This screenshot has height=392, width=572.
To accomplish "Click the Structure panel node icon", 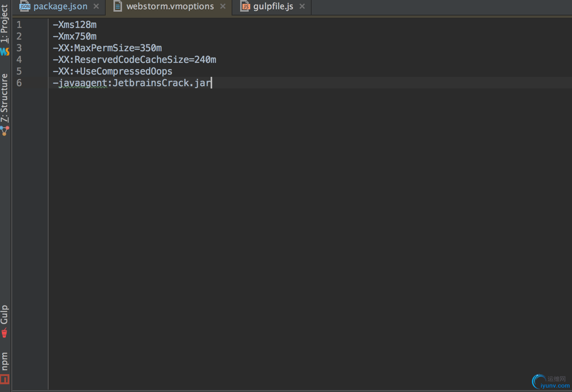I will coord(5,131).
